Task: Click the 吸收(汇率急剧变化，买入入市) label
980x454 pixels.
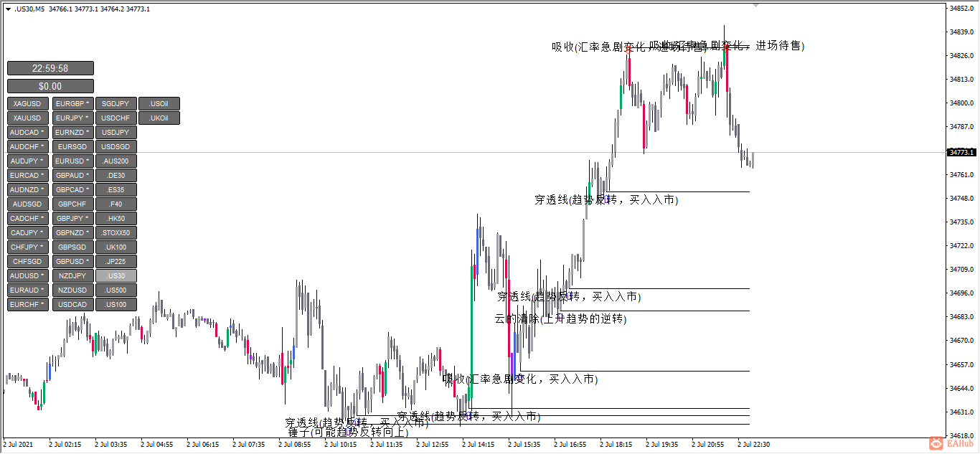Action: [520, 379]
